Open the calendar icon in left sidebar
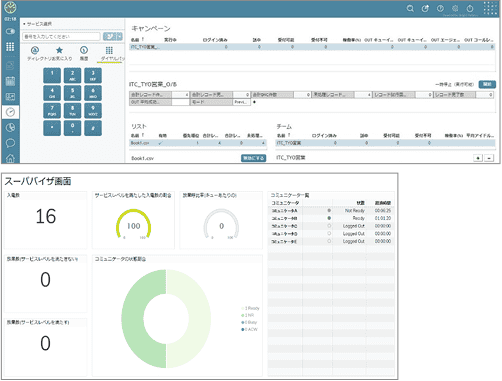The height and width of the screenshot is (381, 502). click(x=10, y=81)
